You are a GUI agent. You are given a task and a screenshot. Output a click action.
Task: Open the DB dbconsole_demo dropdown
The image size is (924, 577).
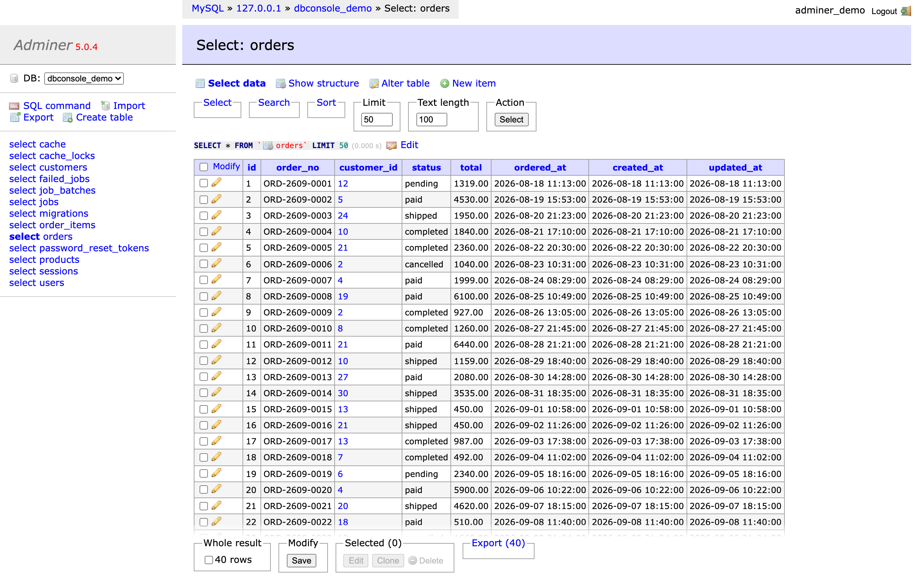point(84,79)
